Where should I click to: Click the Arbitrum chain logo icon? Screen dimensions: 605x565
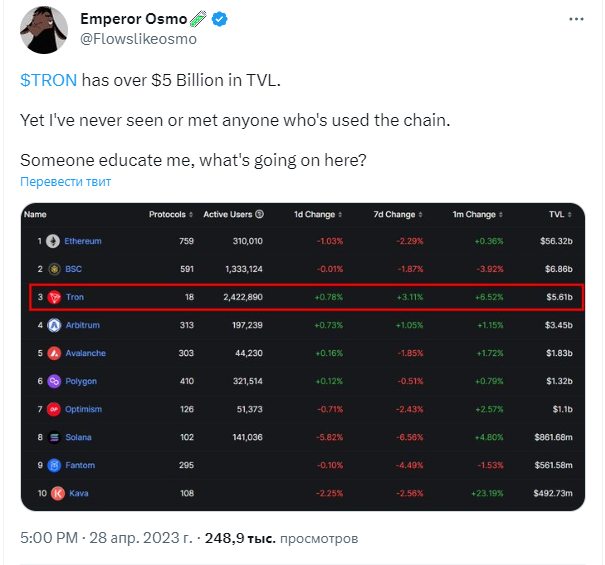54,325
